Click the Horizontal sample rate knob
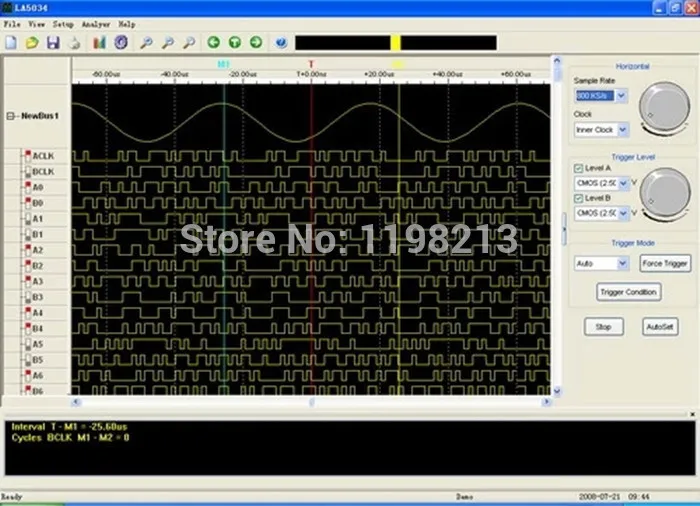 click(x=664, y=107)
